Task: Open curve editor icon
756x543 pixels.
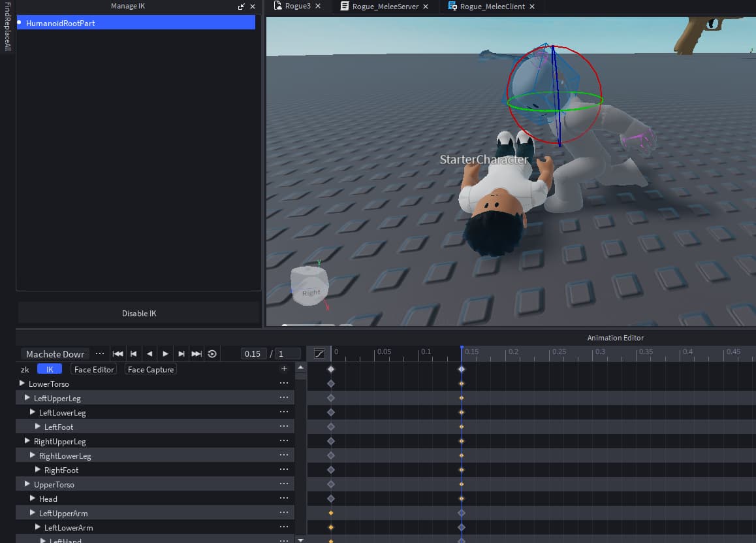Action: pyautogui.click(x=319, y=354)
